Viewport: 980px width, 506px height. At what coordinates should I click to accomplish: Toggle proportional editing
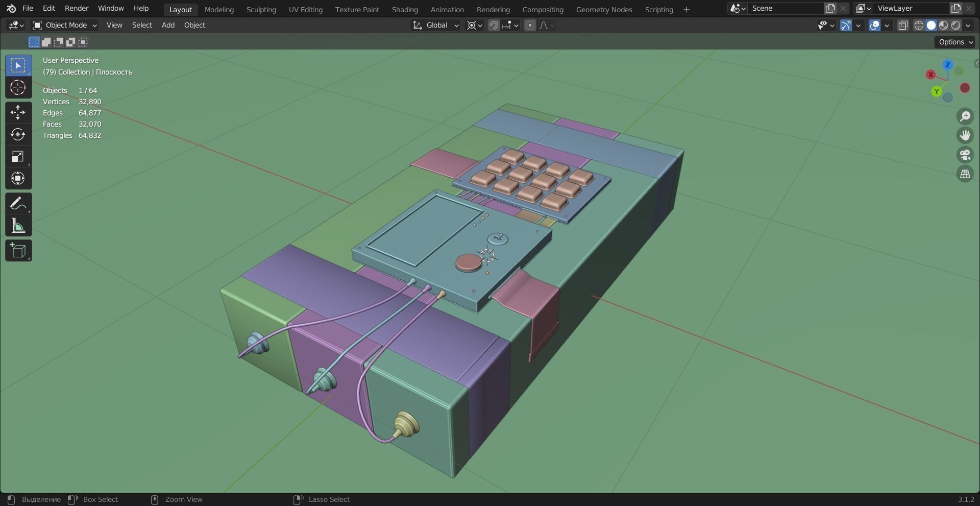click(530, 25)
